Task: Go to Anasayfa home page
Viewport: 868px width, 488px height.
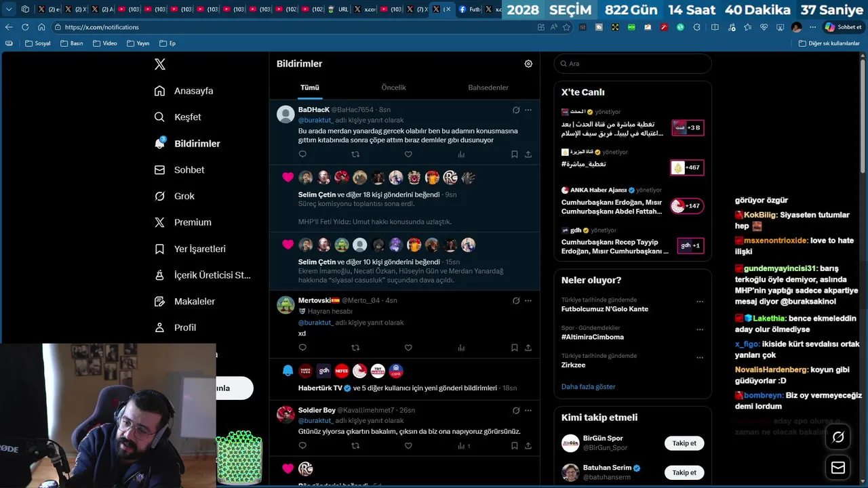Action: [184, 91]
